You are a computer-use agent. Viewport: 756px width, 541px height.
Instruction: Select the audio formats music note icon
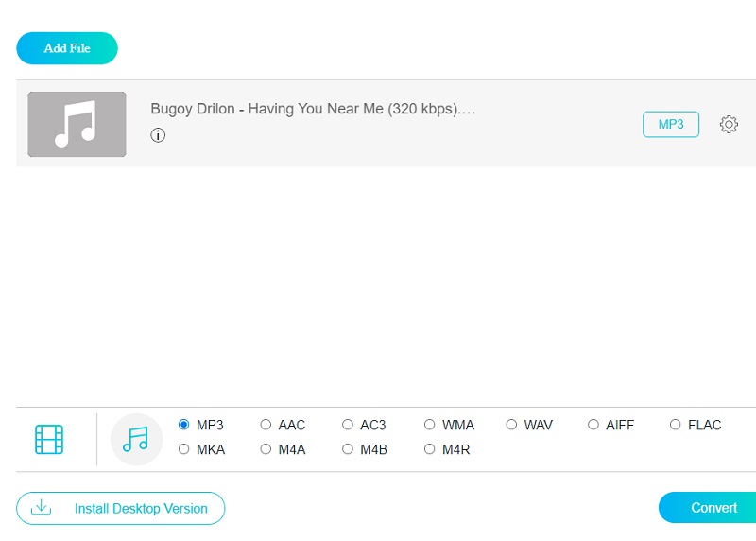click(x=136, y=439)
